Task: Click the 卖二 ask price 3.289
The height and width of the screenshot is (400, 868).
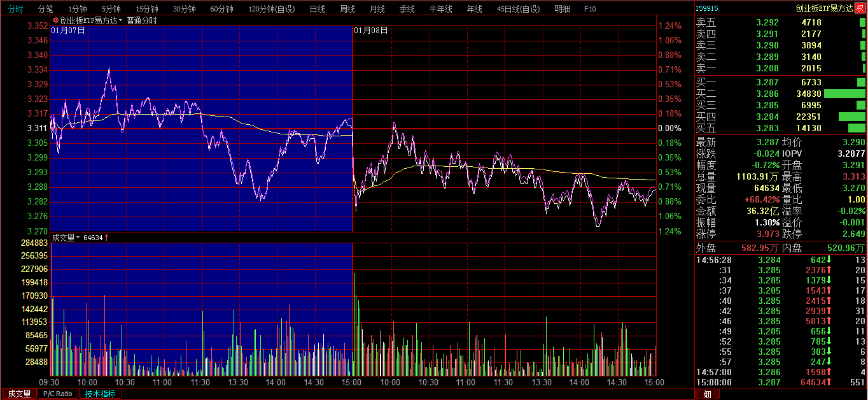Action: [x=767, y=57]
